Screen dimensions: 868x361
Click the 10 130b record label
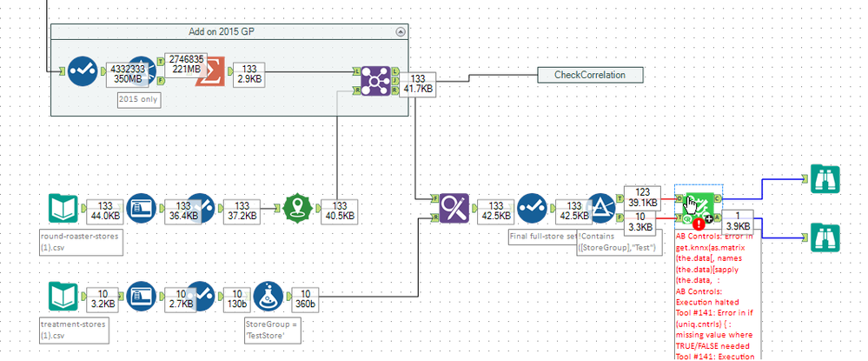(236, 299)
